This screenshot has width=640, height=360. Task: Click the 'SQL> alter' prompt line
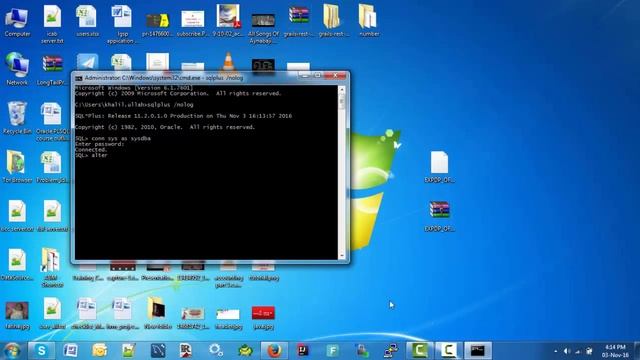pyautogui.click(x=91, y=156)
